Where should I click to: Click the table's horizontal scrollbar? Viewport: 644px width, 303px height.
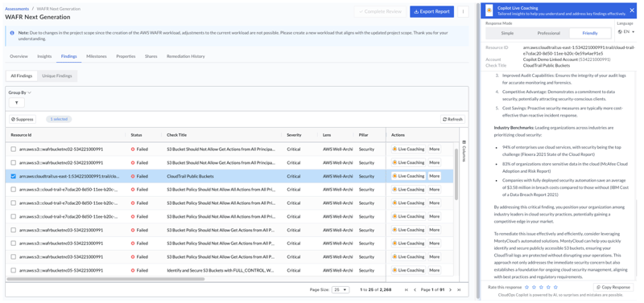click(106, 279)
